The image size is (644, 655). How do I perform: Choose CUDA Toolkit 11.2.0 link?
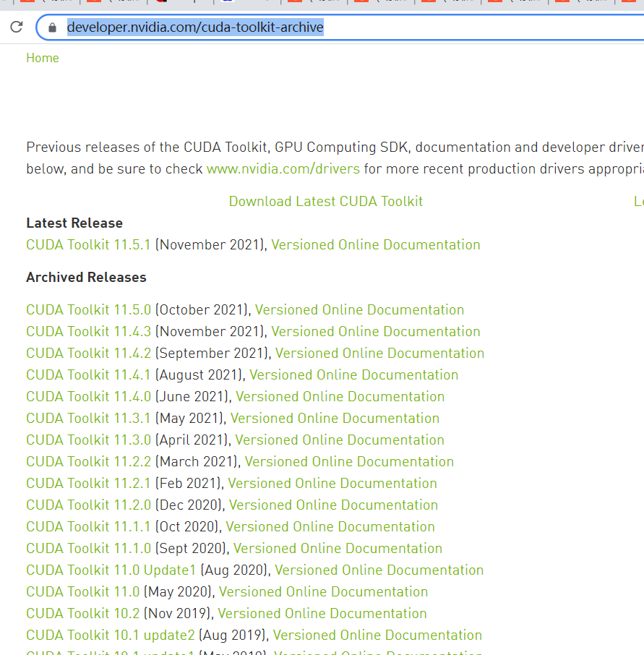coord(88,505)
